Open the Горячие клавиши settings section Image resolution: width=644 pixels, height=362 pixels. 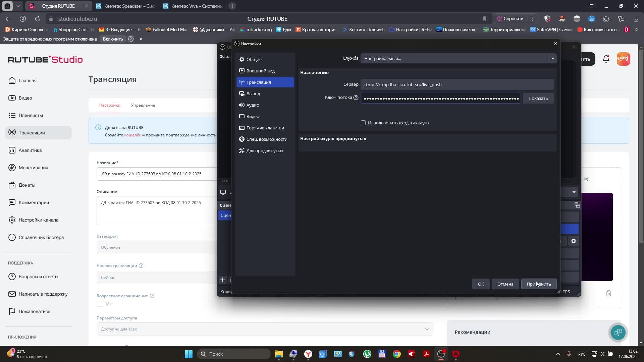pos(265,128)
